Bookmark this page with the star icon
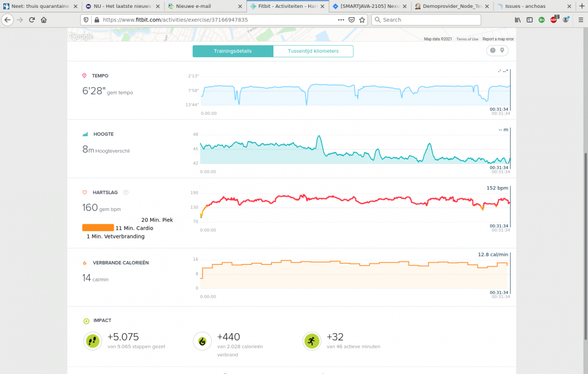This screenshot has width=588, height=374. pos(362,20)
